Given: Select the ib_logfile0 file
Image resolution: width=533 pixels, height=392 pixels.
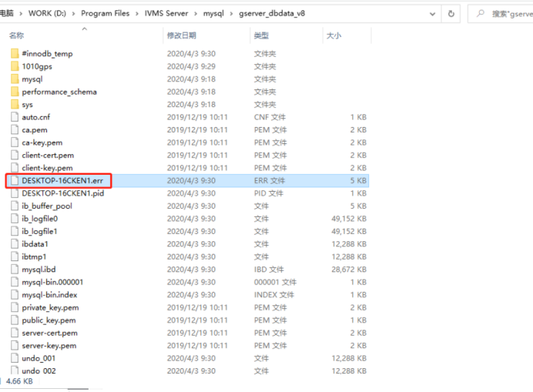Looking at the screenshot, I should [40, 219].
